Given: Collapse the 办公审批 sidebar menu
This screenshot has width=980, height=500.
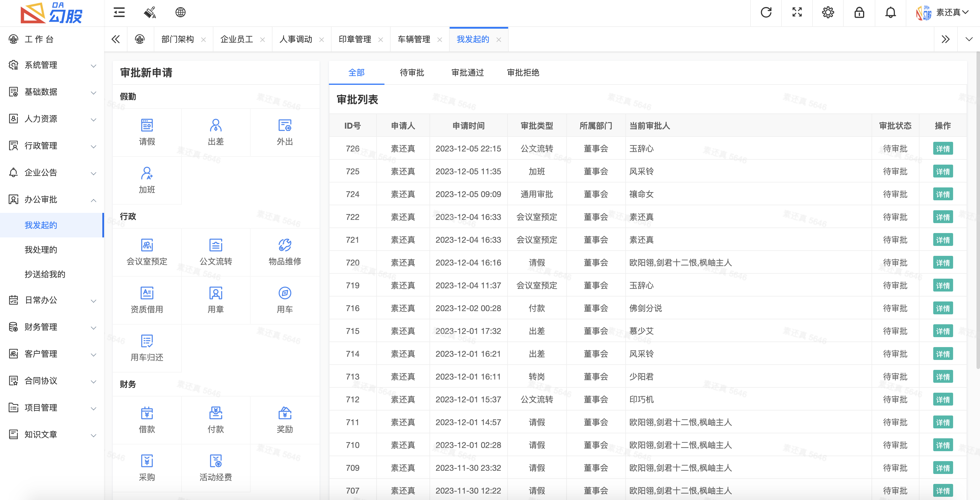Looking at the screenshot, I should click(52, 199).
